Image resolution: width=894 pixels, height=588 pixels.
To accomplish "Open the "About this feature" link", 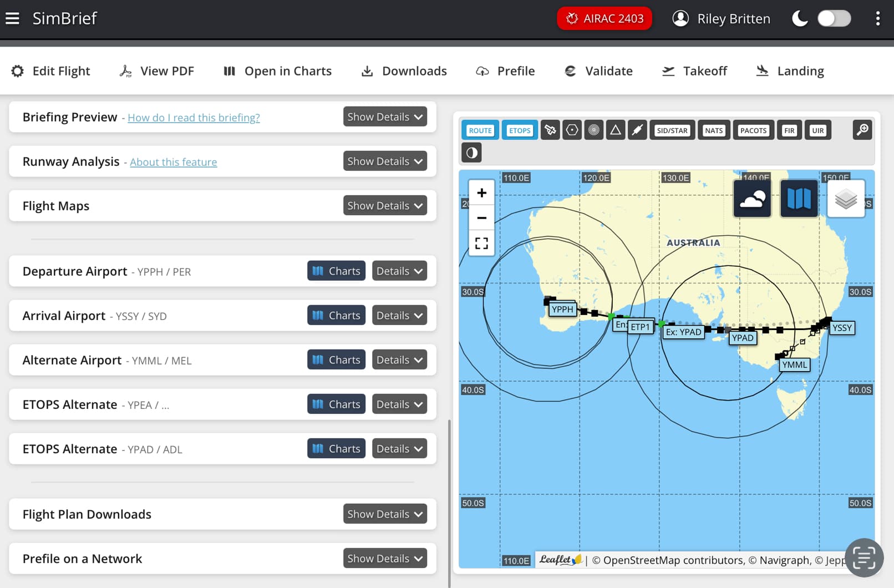I will coord(173,162).
